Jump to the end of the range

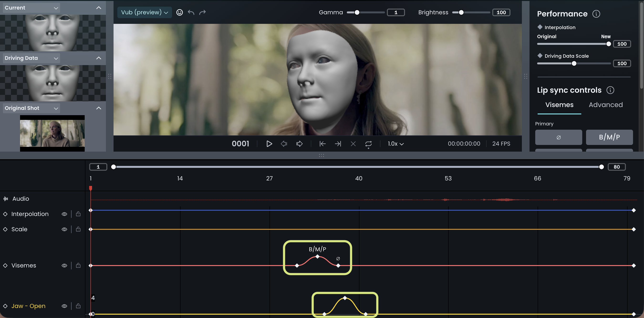[x=338, y=144]
